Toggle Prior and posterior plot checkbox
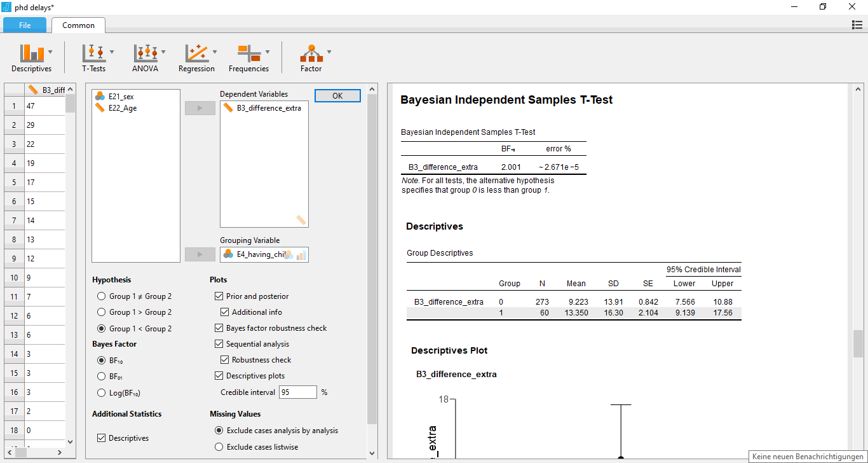This screenshot has height=463, width=868. pyautogui.click(x=219, y=296)
